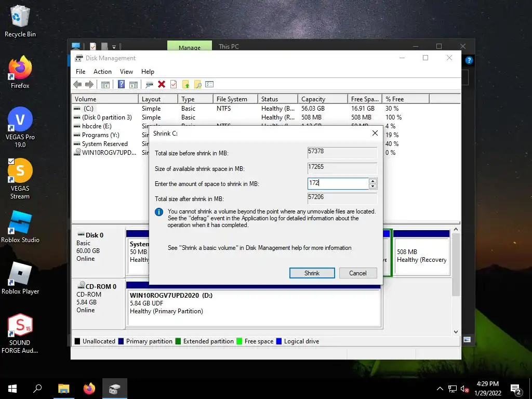Click the Cancel button in Shrink dialog

tap(357, 273)
